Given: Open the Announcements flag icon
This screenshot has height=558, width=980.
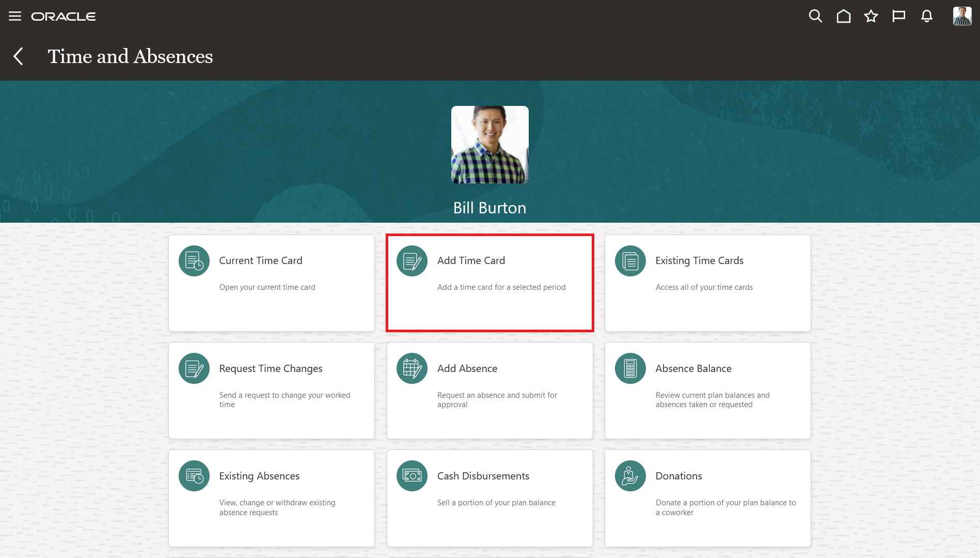Looking at the screenshot, I should tap(899, 16).
